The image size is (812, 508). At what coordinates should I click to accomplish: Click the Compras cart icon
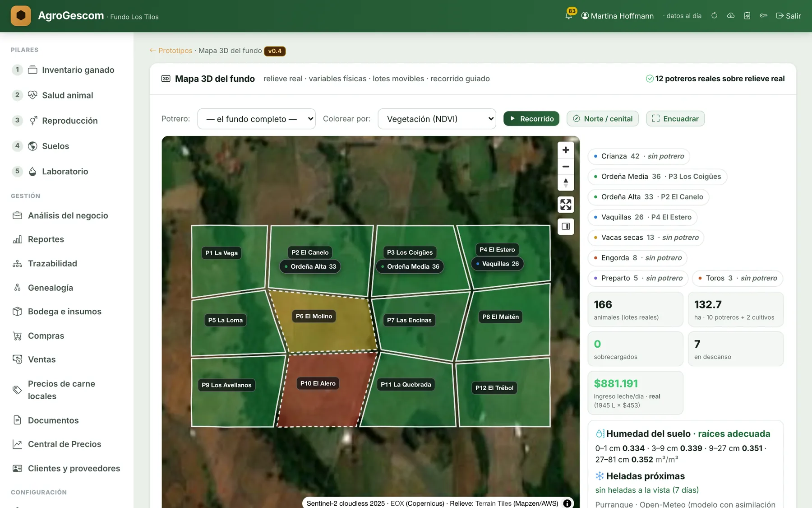17,336
